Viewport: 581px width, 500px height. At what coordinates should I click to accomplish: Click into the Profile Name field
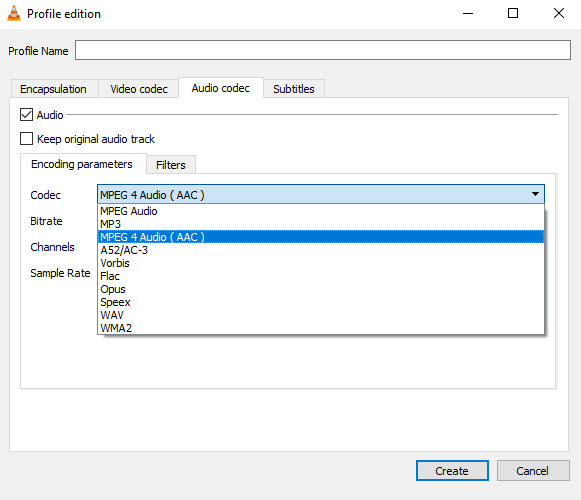323,50
